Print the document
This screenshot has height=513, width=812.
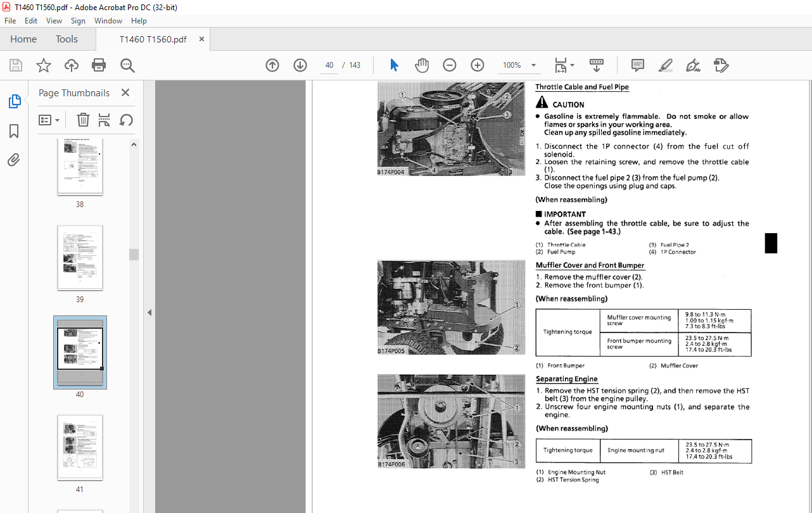pos(99,65)
